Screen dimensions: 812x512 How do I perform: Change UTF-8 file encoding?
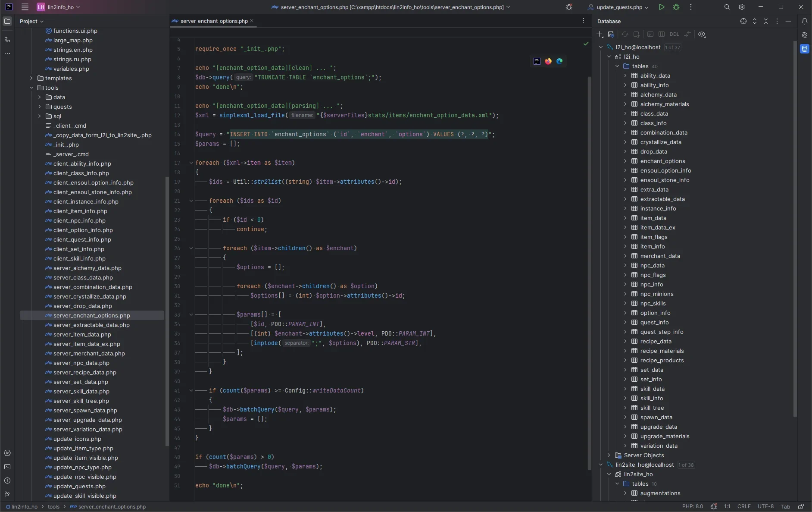pyautogui.click(x=765, y=506)
